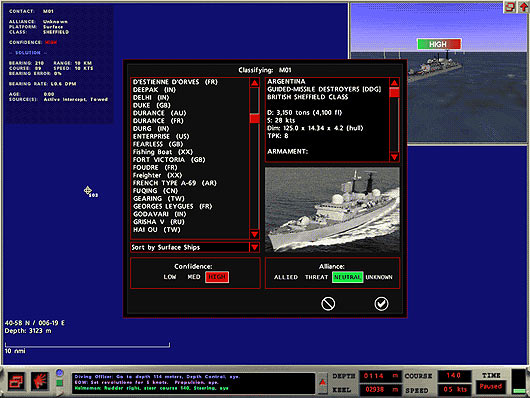The width and height of the screenshot is (530, 398).
Task: Click the message log text panel
Action: point(193,382)
